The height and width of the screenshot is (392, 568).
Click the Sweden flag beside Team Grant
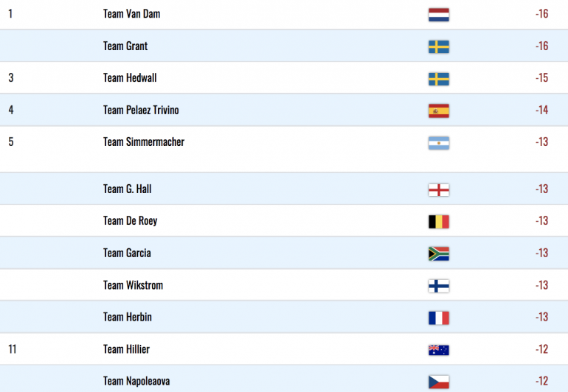pos(439,47)
